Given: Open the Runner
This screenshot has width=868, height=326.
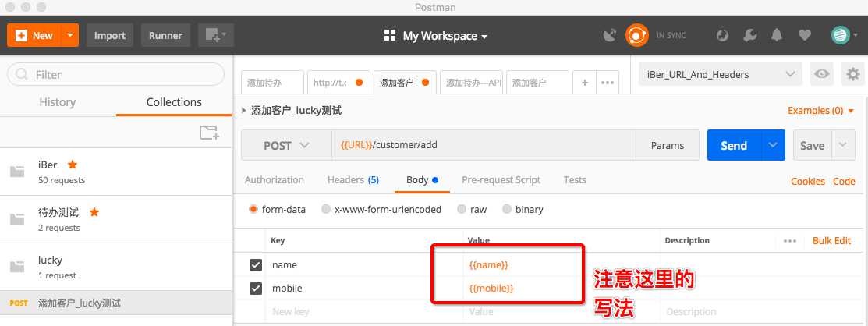Looking at the screenshot, I should pos(165,35).
